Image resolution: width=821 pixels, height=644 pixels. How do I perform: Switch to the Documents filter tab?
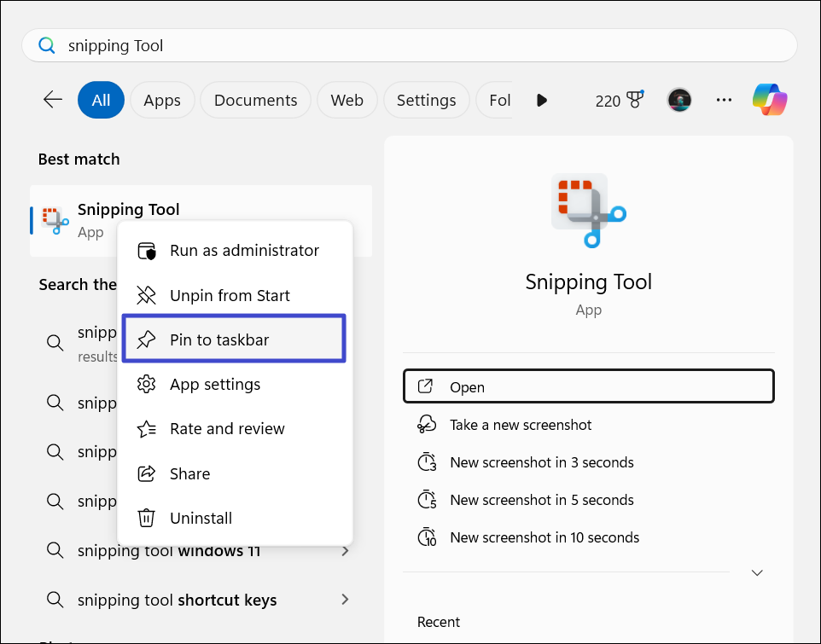(255, 100)
